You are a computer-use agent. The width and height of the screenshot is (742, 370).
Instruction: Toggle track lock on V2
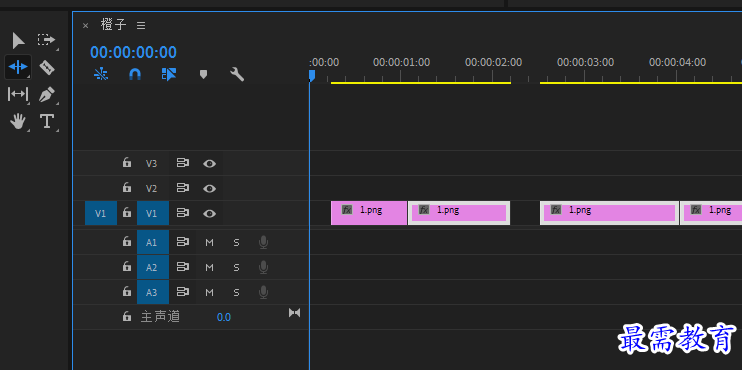click(126, 187)
